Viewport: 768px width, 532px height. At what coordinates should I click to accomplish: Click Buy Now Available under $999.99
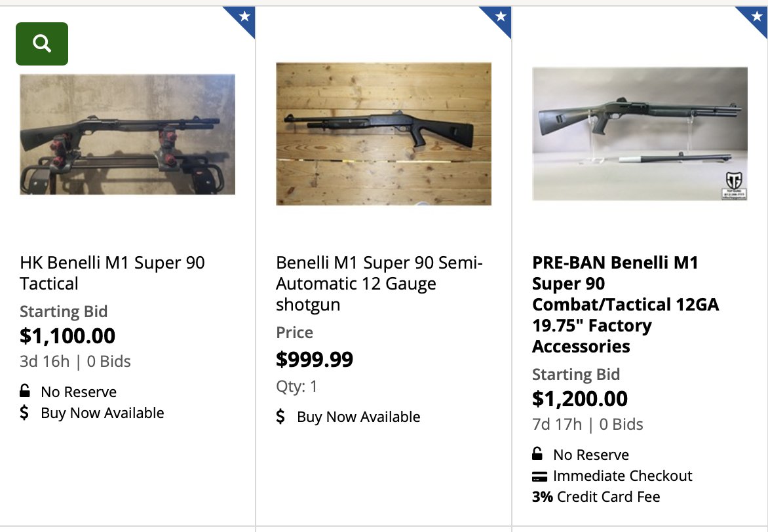(x=358, y=417)
